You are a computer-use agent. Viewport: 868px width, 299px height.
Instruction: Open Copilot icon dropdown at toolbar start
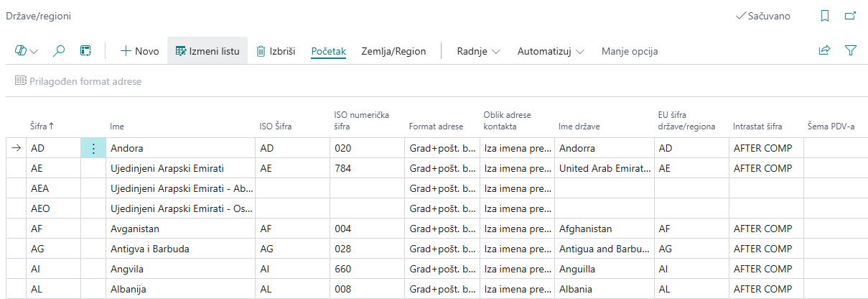point(26,51)
